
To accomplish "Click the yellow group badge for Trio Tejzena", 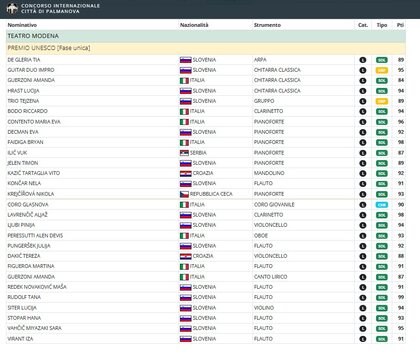I will 382,101.
